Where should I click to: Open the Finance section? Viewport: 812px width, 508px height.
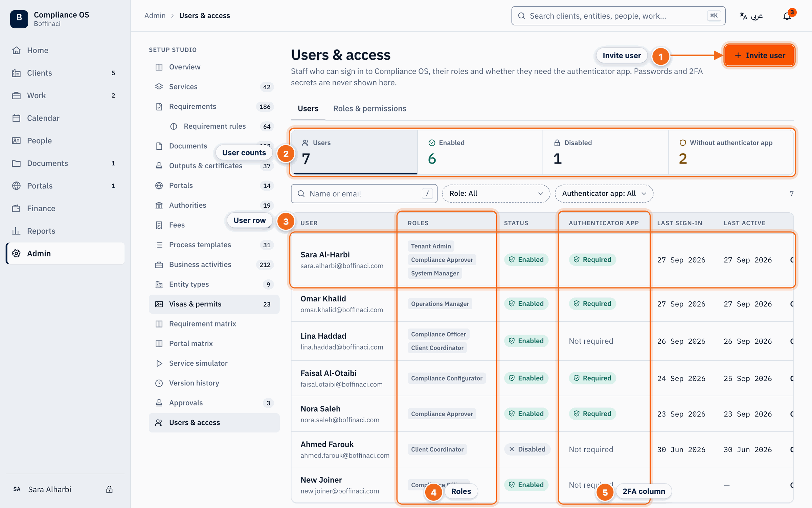65,208
